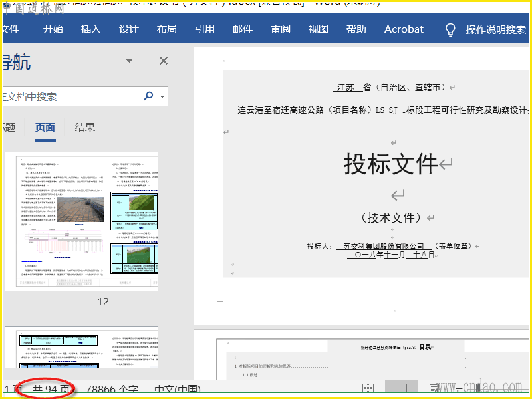
Task: Click the 投标文件 title text
Action: click(x=390, y=164)
